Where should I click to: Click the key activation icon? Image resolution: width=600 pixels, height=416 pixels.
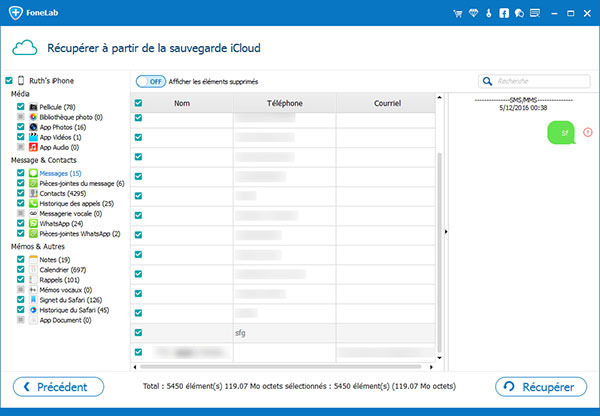489,13
